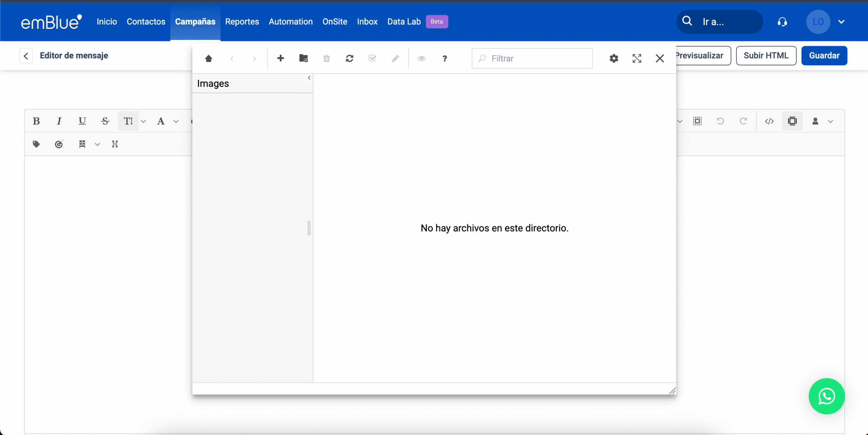Refresh the file browser listing

pyautogui.click(x=350, y=58)
